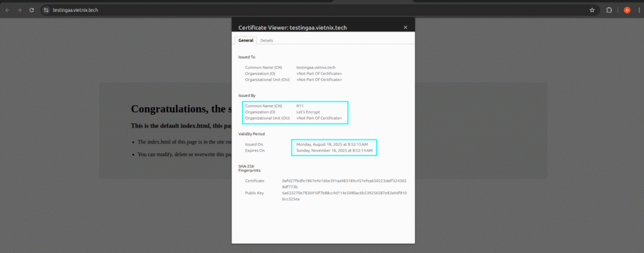Click the bullet about modifying or deleting this page
Viewport: 644px width, 253px height.
[184, 154]
